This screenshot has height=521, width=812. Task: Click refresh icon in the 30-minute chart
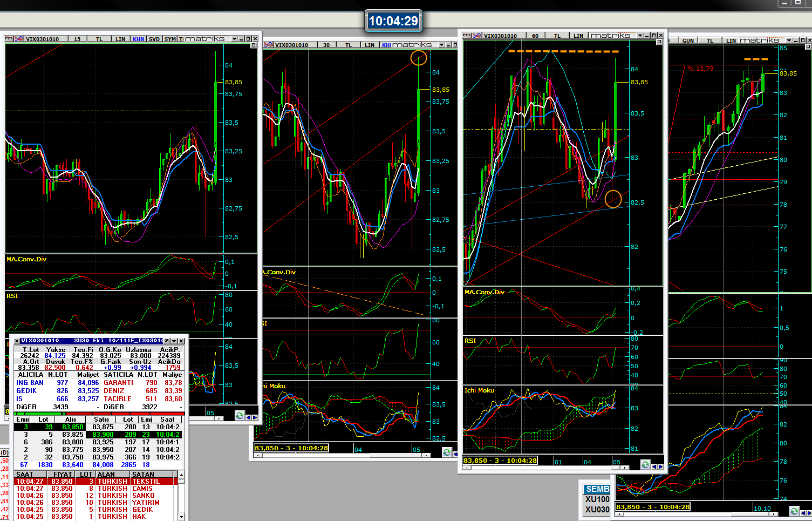(446, 452)
